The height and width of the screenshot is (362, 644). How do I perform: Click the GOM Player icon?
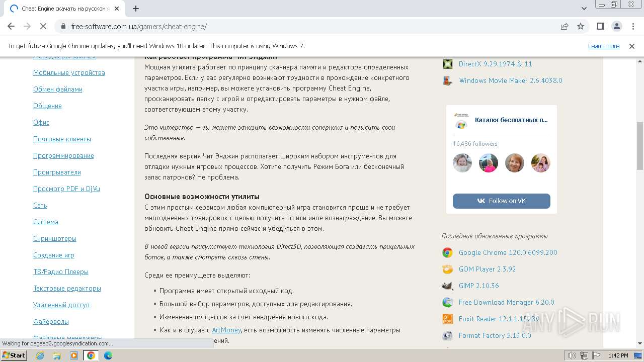pos(447,269)
